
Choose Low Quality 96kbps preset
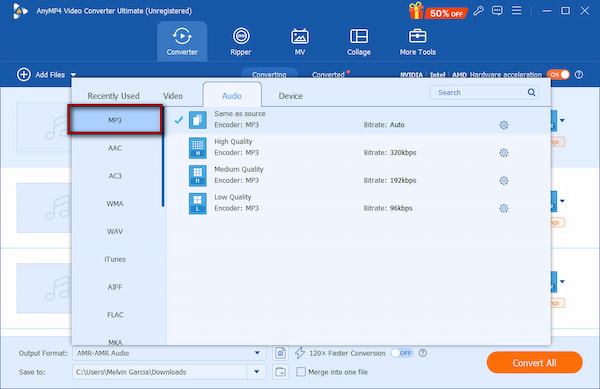coord(359,203)
